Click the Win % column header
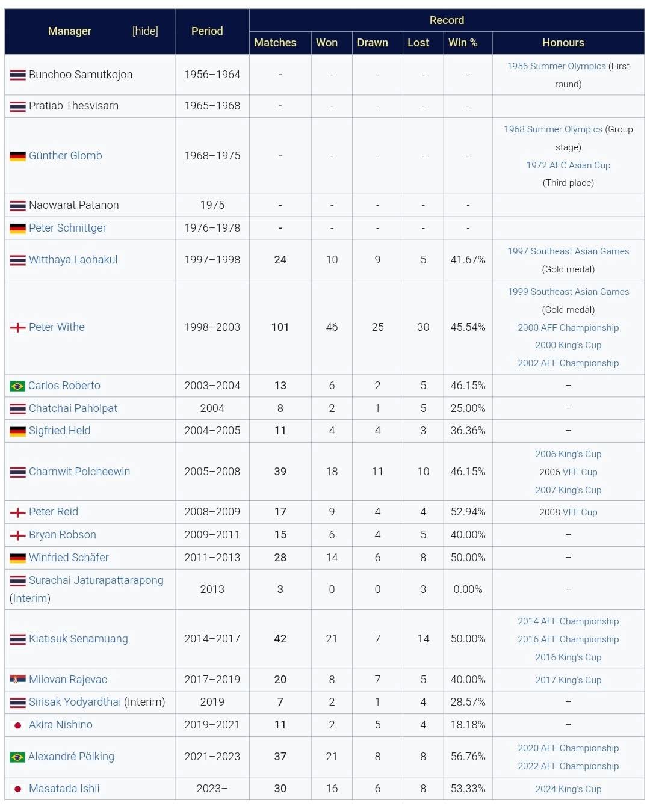650x812 pixels. coord(463,43)
